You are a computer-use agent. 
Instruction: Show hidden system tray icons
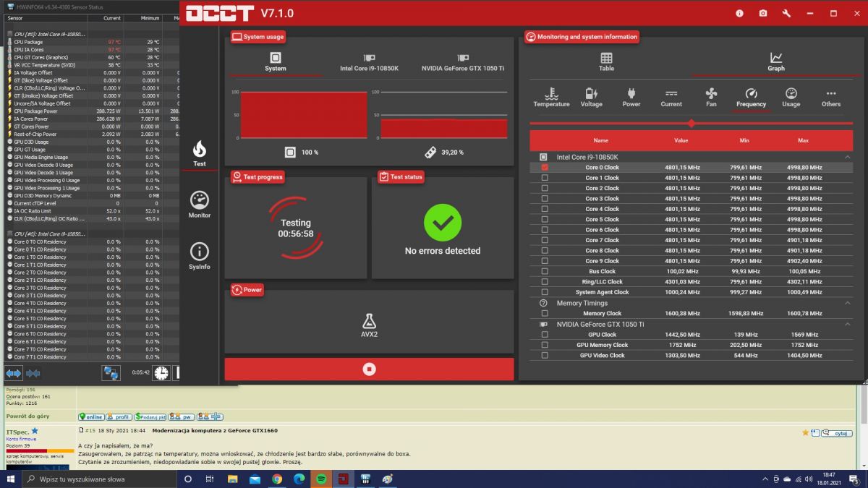click(765, 479)
